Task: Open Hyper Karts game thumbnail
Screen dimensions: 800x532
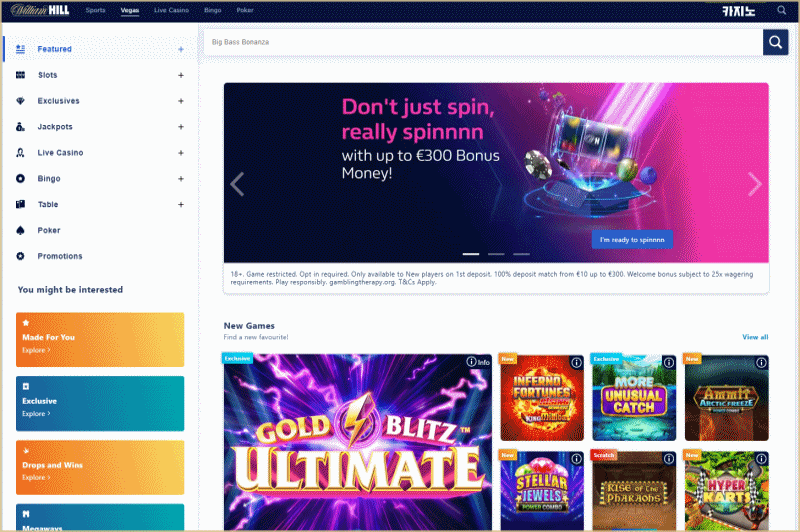Action: 727,491
